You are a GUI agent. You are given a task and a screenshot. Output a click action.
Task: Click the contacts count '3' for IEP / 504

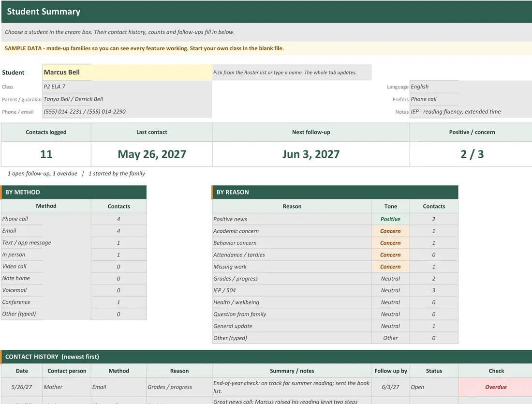[x=434, y=291]
